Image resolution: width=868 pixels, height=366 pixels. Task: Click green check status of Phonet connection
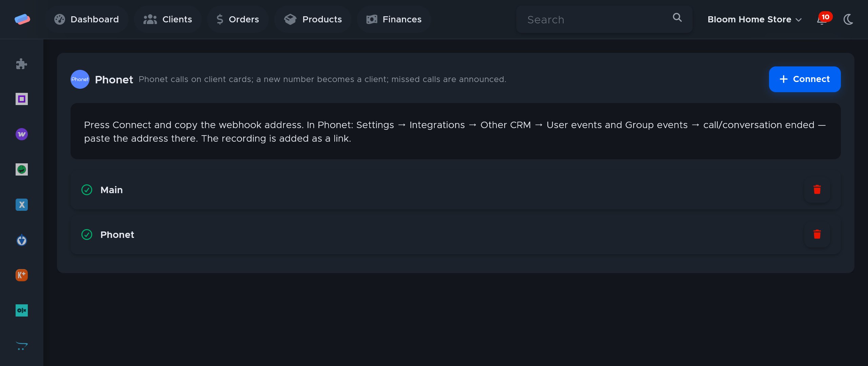point(87,235)
